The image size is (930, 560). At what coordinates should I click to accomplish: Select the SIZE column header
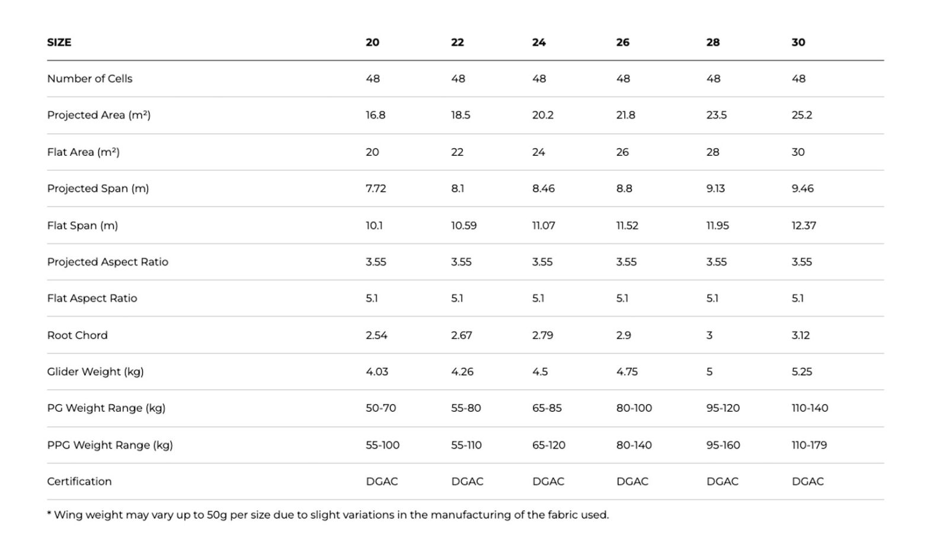(59, 42)
